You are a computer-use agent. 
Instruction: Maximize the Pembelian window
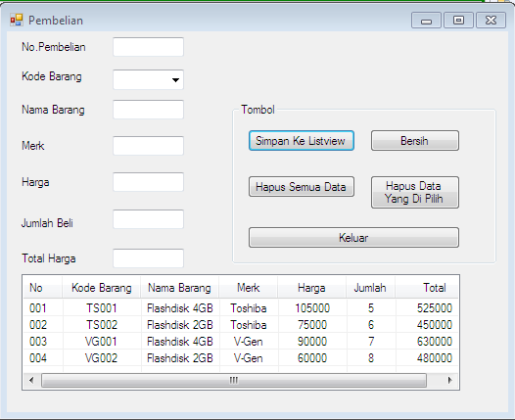458,21
